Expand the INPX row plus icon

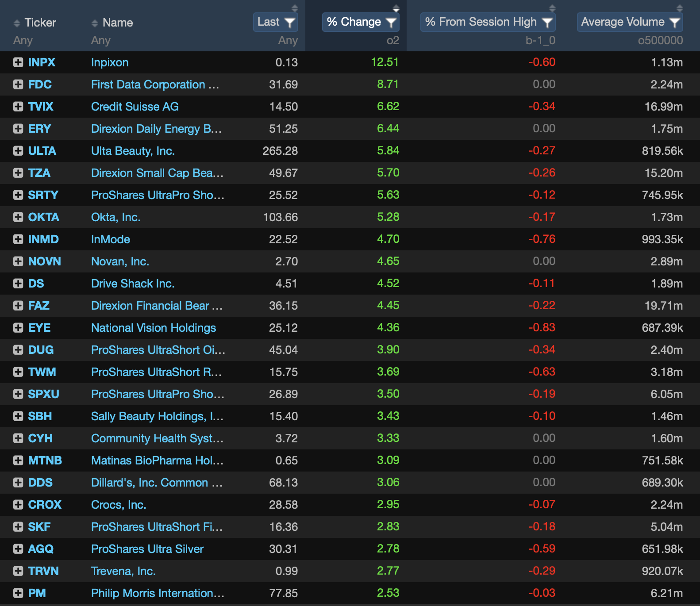click(18, 62)
